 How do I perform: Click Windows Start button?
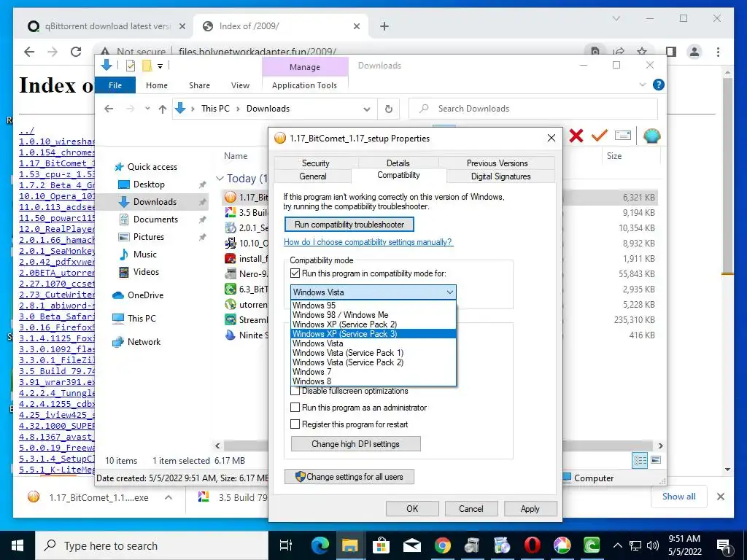tap(18, 545)
